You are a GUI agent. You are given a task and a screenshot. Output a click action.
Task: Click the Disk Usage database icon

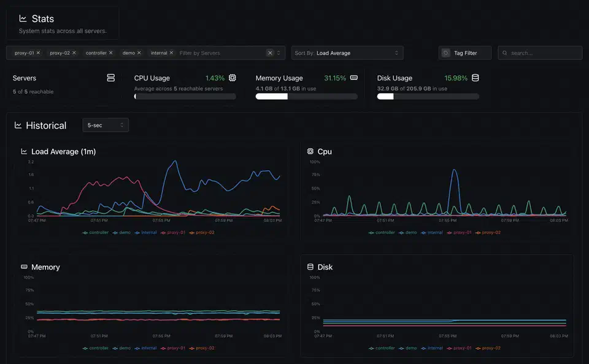point(475,78)
